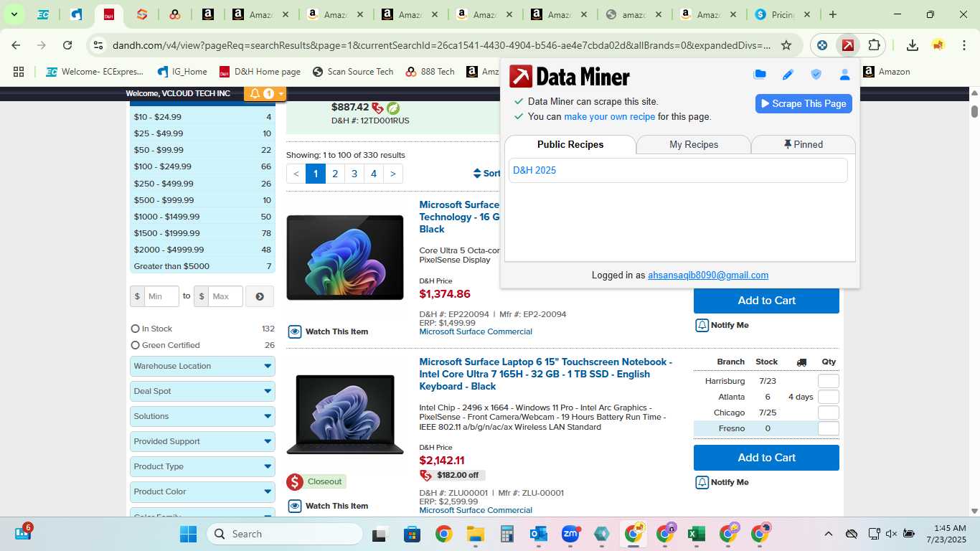Switch to Pricing browser tab

click(x=782, y=14)
